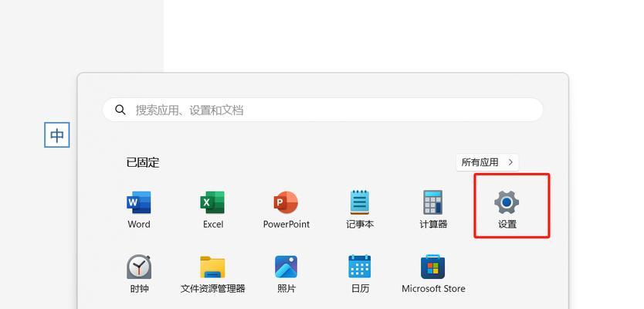Open the 时钟 clock app
644x309 pixels.
tap(139, 273)
